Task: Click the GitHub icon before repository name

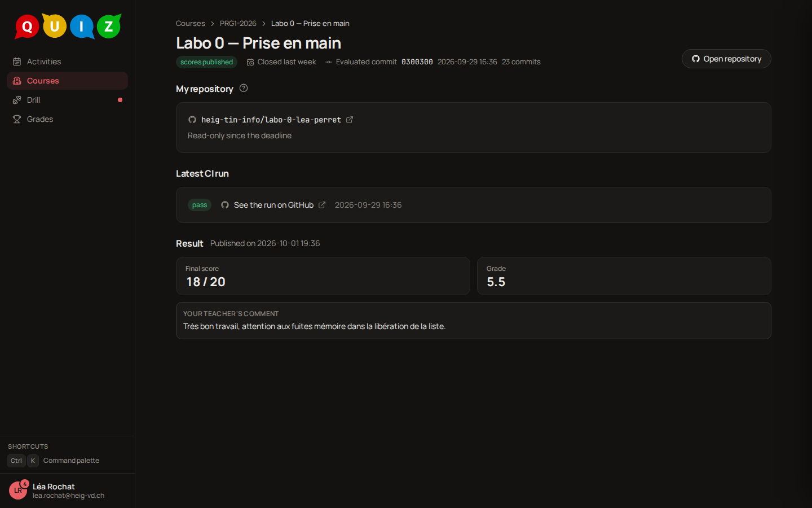Action: pos(192,120)
